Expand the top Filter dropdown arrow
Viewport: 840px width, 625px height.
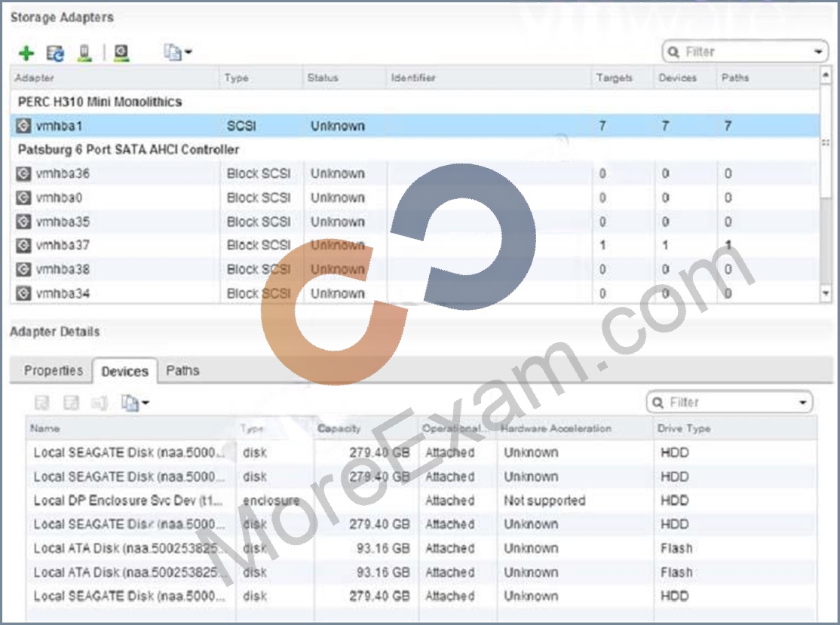click(x=818, y=52)
